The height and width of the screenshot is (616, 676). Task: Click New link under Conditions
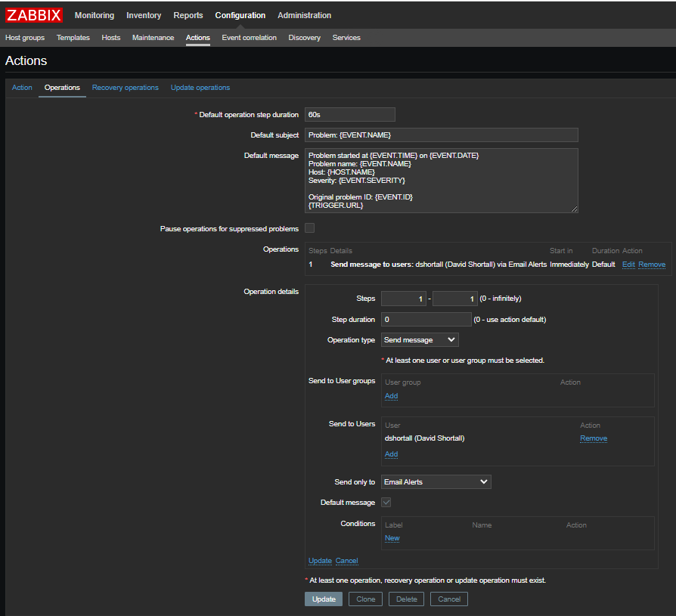tap(392, 538)
